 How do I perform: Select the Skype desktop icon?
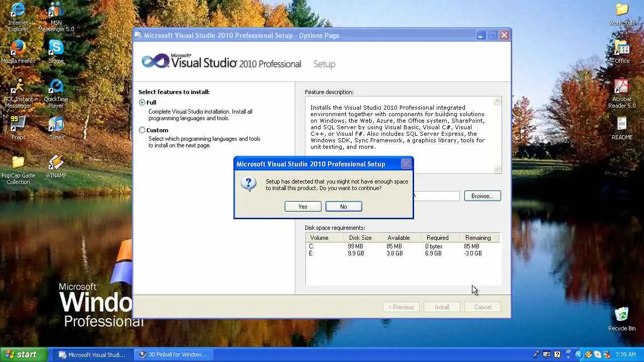[56, 51]
